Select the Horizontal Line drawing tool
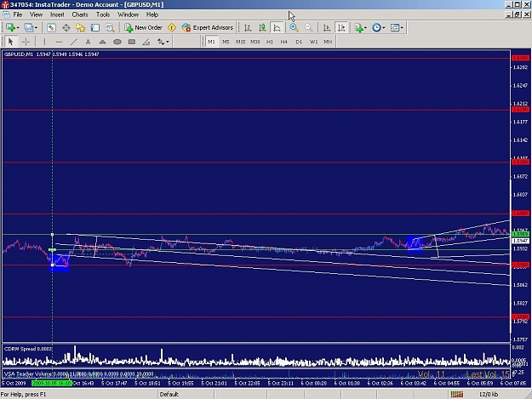 pos(59,42)
